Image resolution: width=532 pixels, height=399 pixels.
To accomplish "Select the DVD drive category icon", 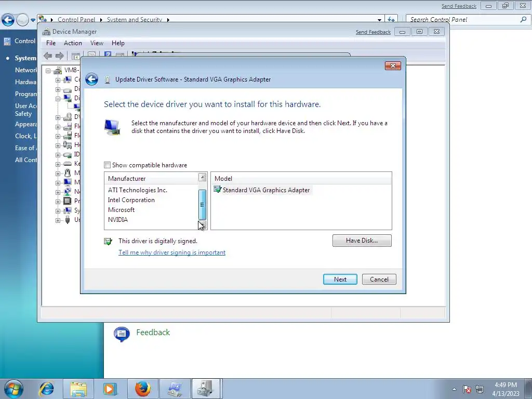I will pos(68,117).
